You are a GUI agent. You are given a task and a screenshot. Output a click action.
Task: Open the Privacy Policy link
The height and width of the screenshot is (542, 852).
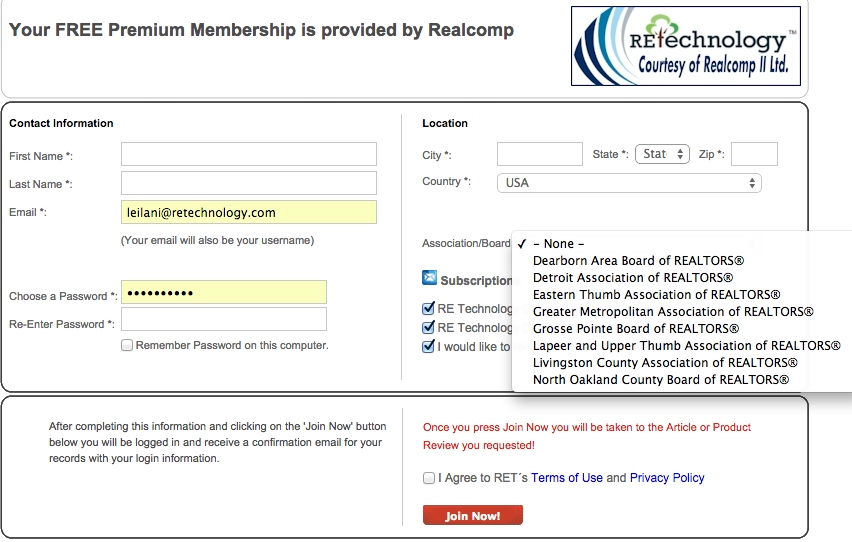click(x=667, y=478)
